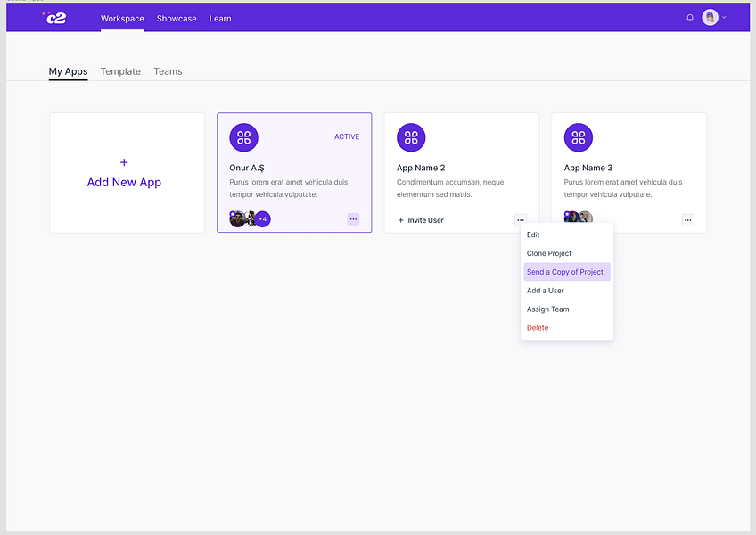Screen dimensions: 756x535
Task: Click Invite User on App Name 2
Action: point(420,219)
